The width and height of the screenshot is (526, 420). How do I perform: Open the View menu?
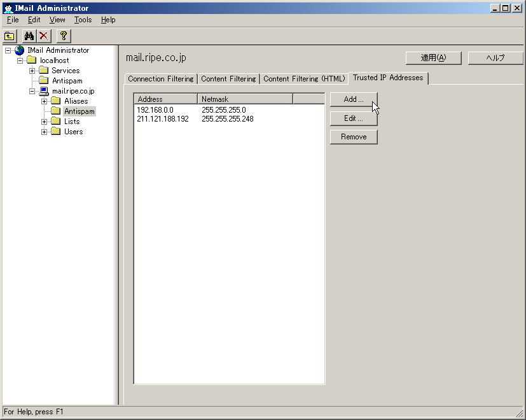57,20
